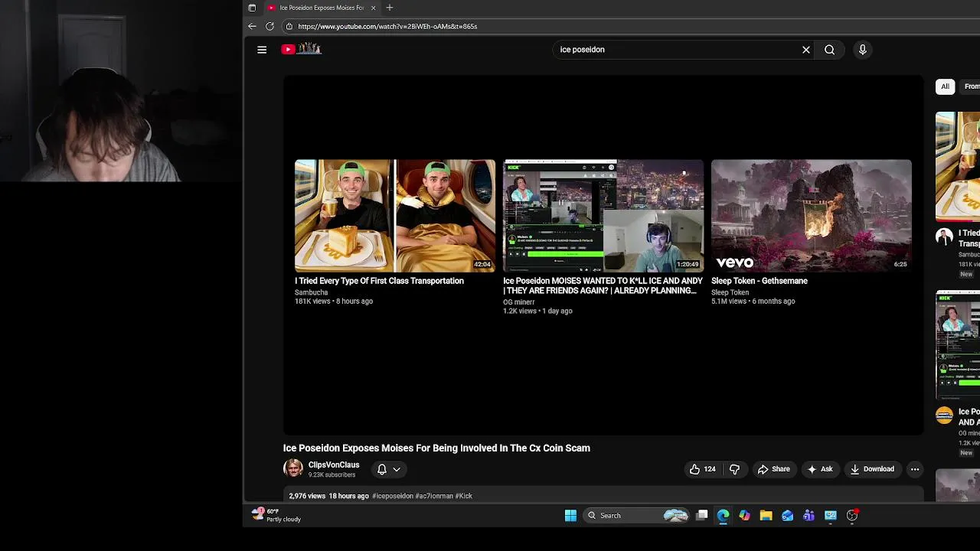Open the three-dot more actions menu
The image size is (980, 551).
click(x=914, y=469)
